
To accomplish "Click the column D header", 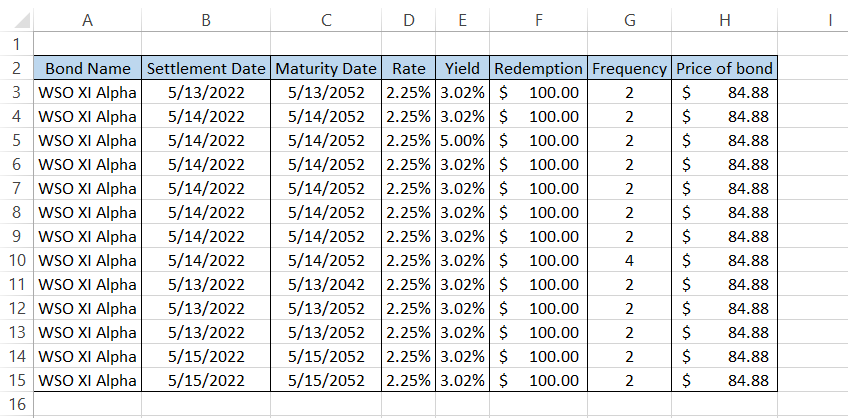I will (x=408, y=20).
